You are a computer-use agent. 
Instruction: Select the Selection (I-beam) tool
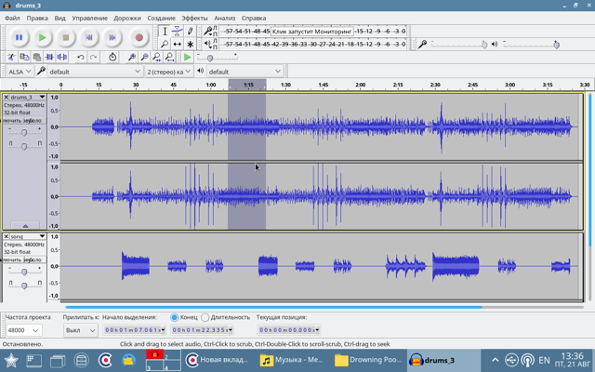point(164,31)
